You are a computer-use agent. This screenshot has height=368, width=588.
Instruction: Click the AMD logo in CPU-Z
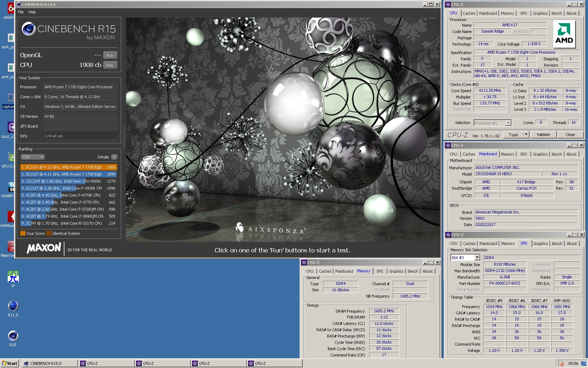[x=564, y=34]
